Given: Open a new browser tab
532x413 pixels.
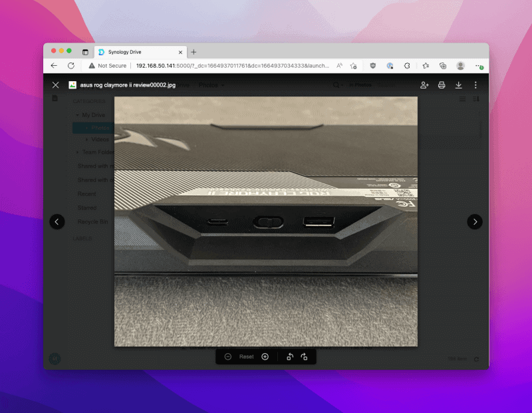Looking at the screenshot, I should (194, 52).
